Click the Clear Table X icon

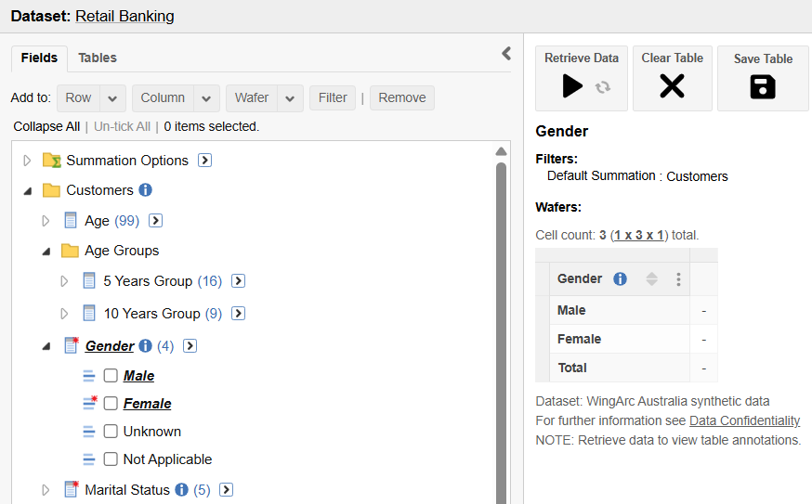point(672,86)
